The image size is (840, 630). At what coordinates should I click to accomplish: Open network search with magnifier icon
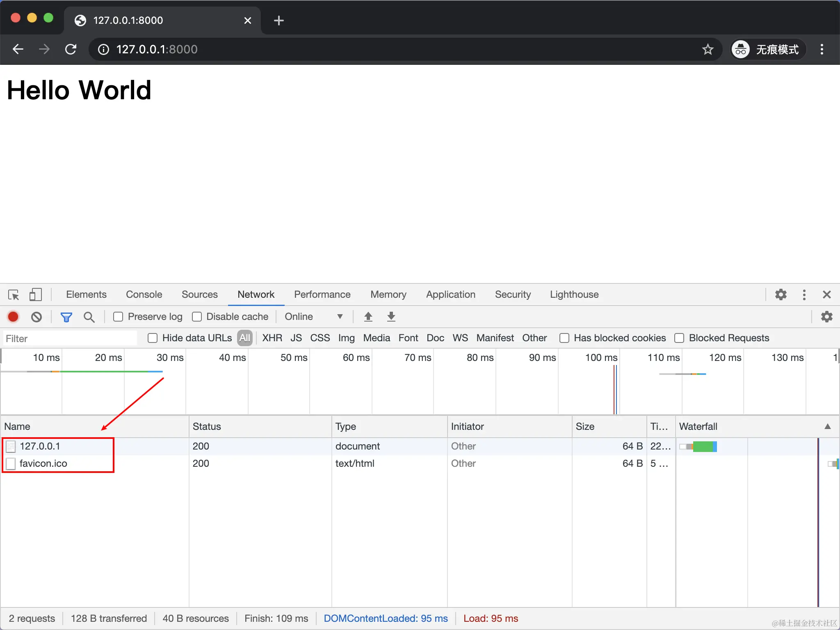(89, 317)
